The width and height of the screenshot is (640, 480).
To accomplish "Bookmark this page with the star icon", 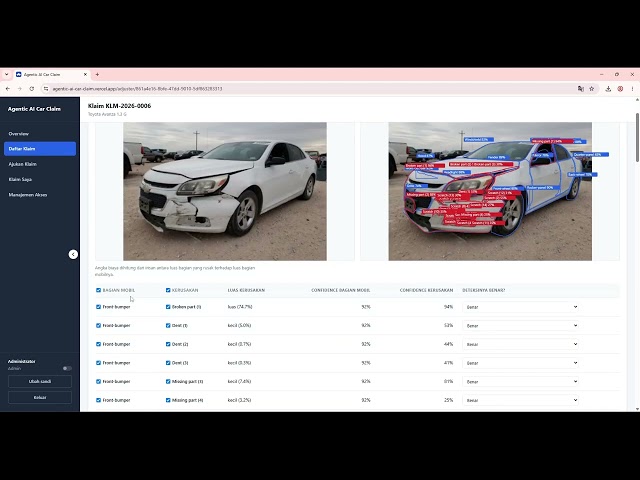I will (x=591, y=89).
